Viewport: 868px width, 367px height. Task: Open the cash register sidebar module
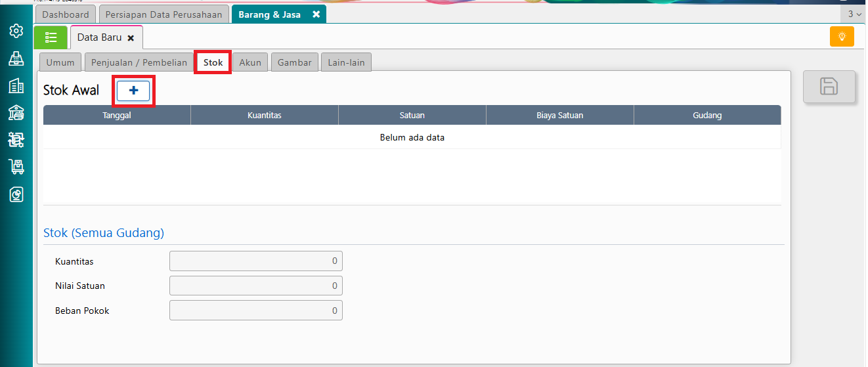click(x=16, y=58)
